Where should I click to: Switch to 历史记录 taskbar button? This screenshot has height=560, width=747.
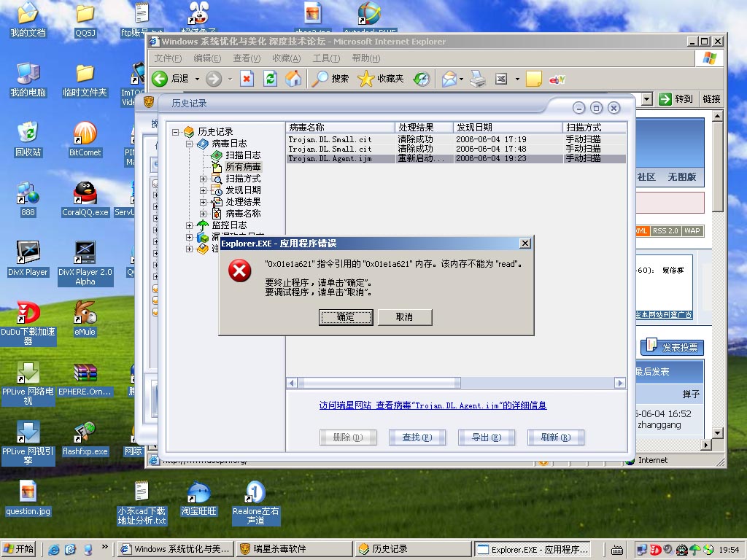point(413,549)
